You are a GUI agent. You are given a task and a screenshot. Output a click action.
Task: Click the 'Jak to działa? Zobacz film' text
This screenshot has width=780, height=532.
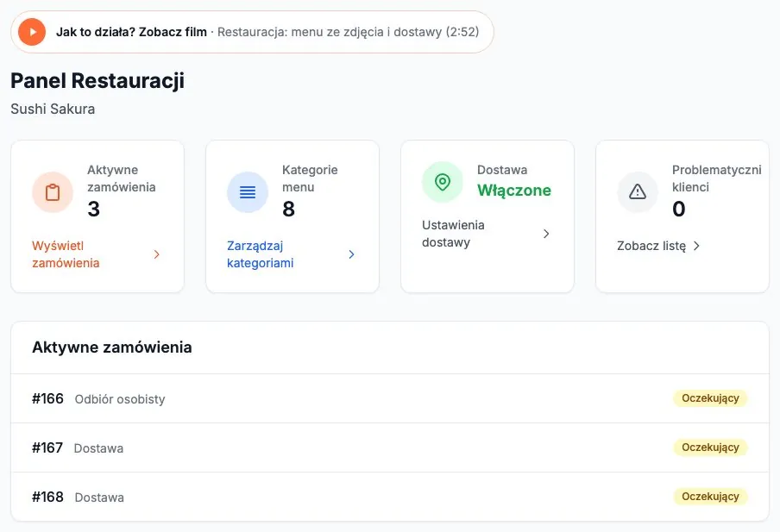pos(131,32)
